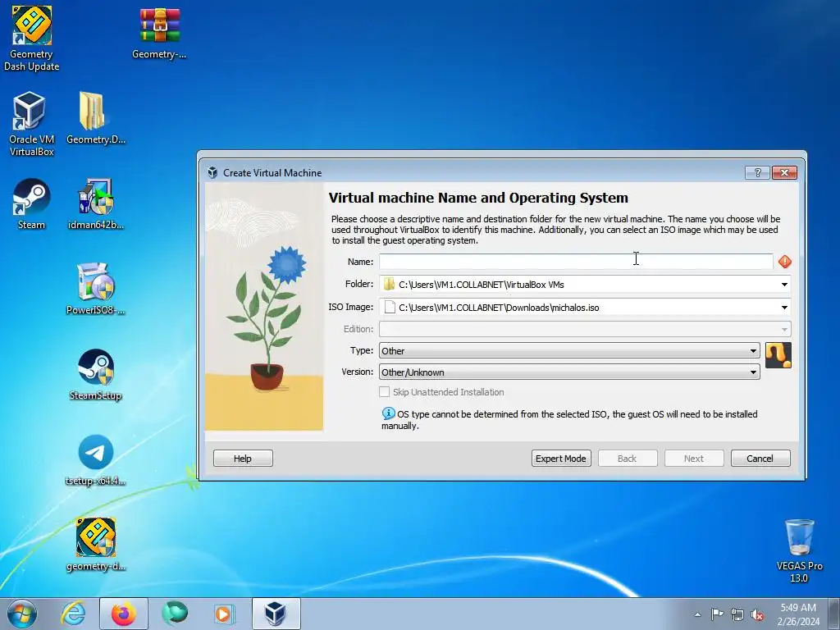Click the disabled Edition dropdown
The image size is (840, 630).
coord(585,329)
